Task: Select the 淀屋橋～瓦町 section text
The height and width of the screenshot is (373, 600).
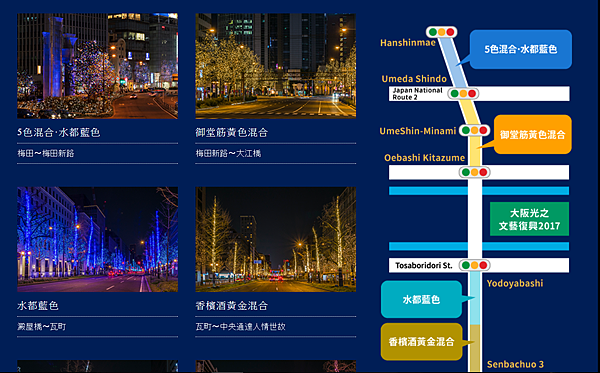Action: (x=41, y=327)
